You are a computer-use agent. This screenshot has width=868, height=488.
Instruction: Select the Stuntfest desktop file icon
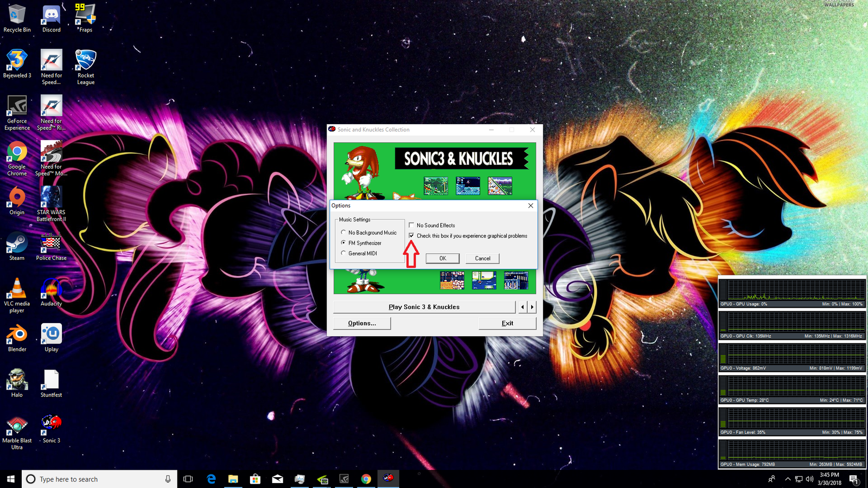pyautogui.click(x=52, y=383)
